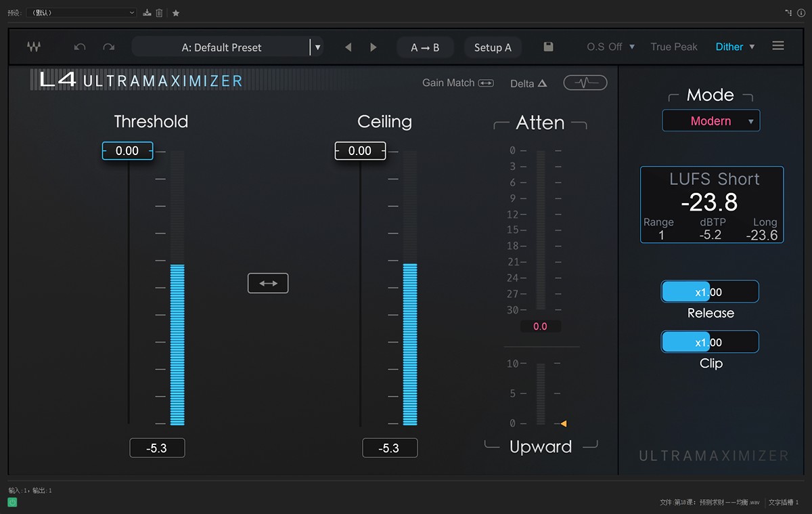Save preset with floppy disk icon
The height and width of the screenshot is (514, 812).
click(548, 47)
